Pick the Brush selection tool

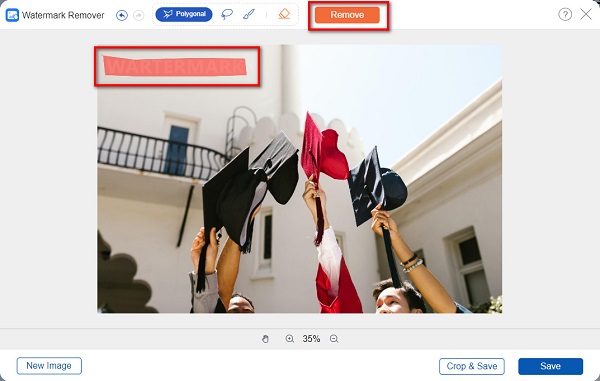coord(249,15)
